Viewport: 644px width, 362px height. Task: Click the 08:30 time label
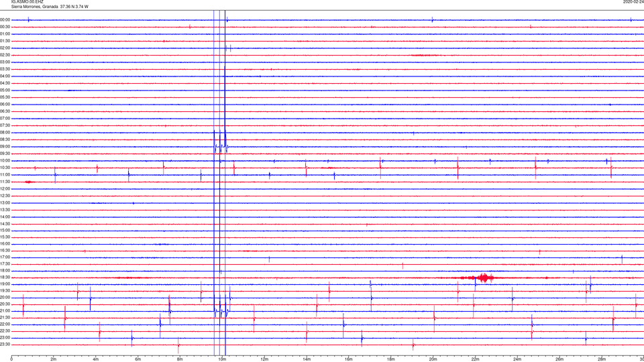pyautogui.click(x=5, y=139)
